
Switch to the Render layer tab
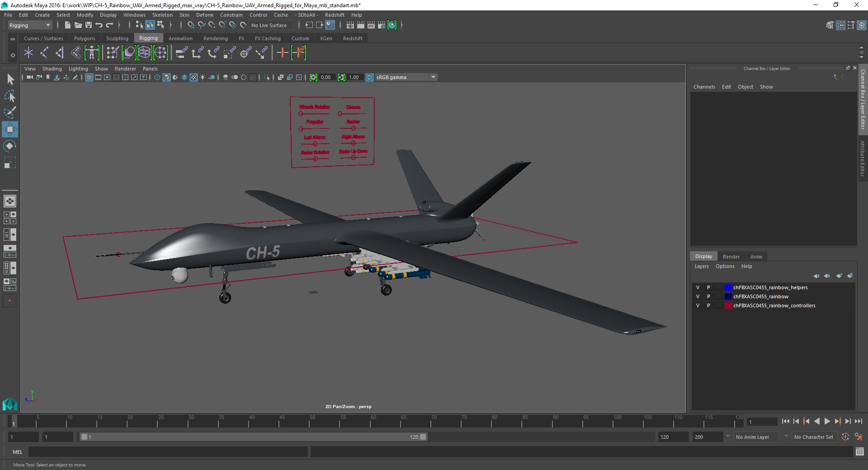tap(731, 256)
